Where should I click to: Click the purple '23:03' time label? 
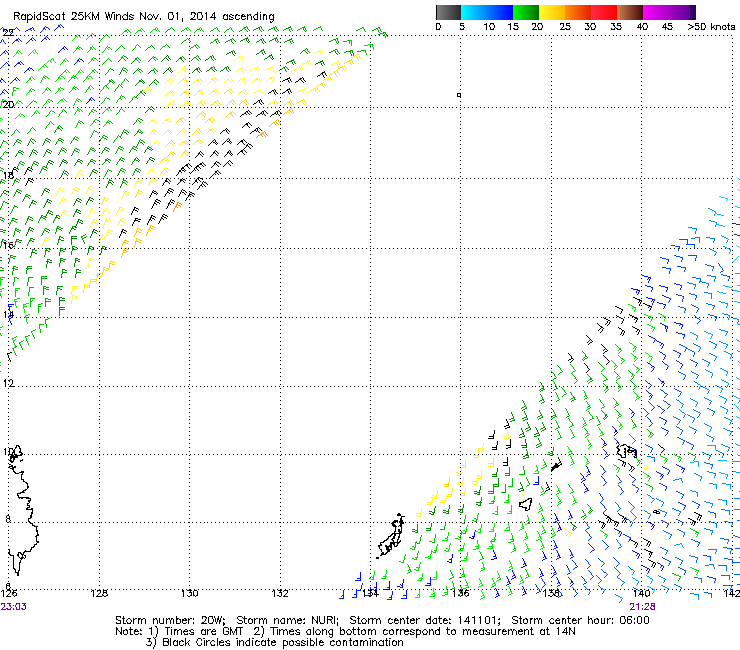tap(14, 607)
